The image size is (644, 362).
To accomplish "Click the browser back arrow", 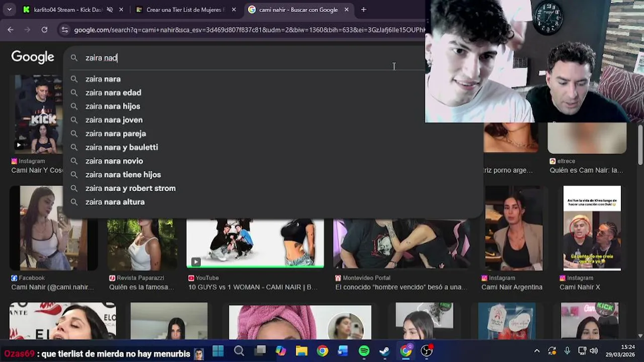I will [x=11, y=30].
